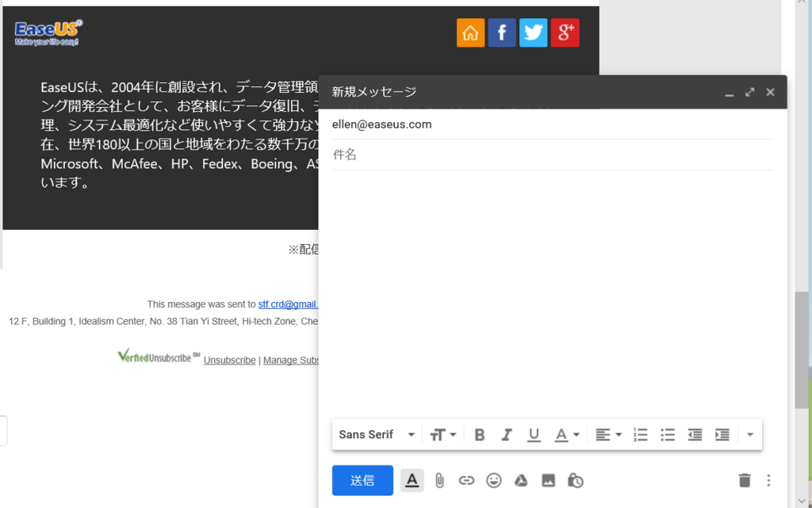
Task: Insert a photo into message
Action: click(549, 480)
